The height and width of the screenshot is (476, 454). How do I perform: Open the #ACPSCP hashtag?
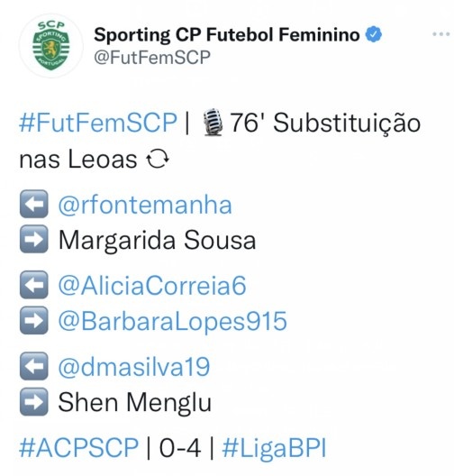79,447
